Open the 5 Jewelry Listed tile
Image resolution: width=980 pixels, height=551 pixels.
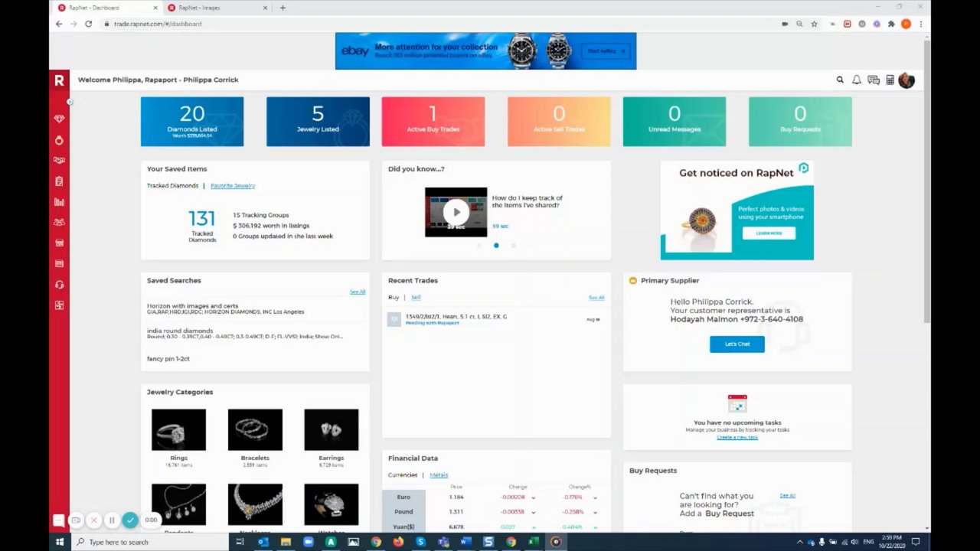(318, 121)
